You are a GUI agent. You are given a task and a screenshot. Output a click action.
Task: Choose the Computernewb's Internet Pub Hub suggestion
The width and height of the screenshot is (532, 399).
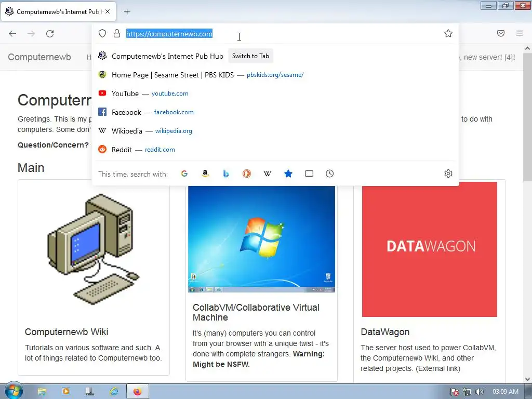(x=275, y=56)
